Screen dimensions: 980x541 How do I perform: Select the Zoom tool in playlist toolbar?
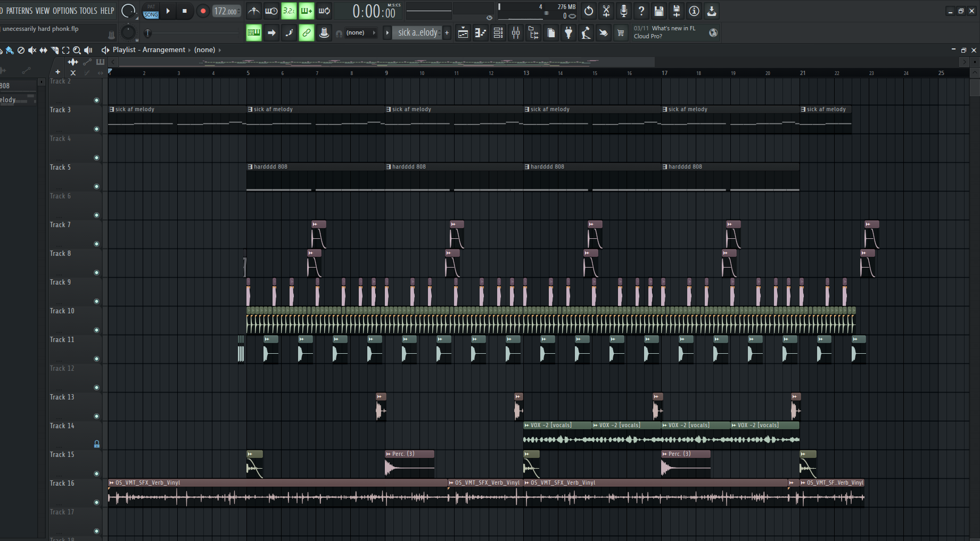click(x=77, y=50)
